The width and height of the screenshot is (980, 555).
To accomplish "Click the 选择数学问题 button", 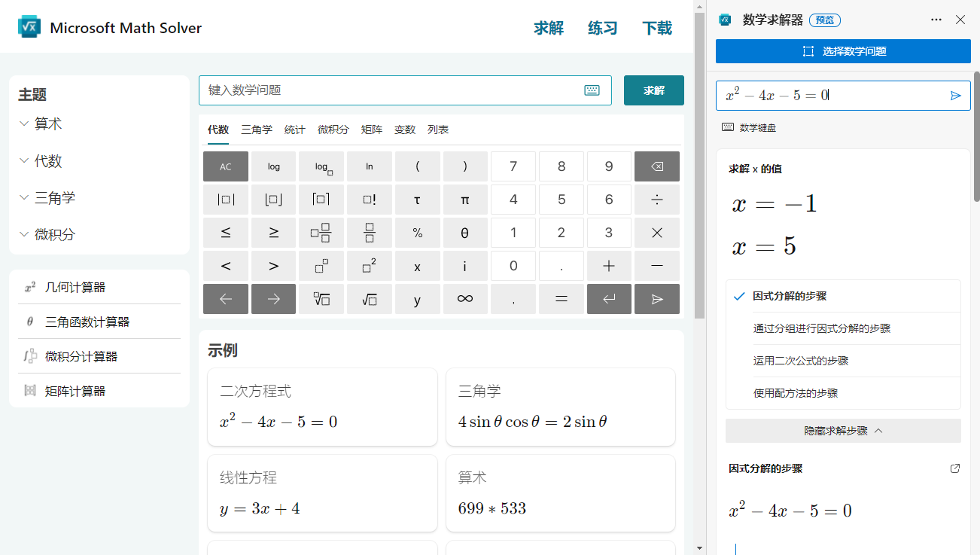I will point(843,51).
